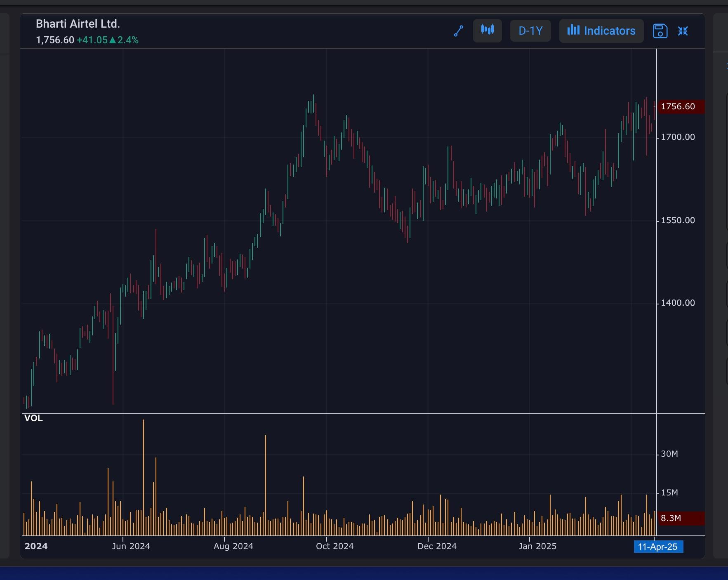Click the 15M volume axis label
The width and height of the screenshot is (728, 580).
(x=669, y=493)
